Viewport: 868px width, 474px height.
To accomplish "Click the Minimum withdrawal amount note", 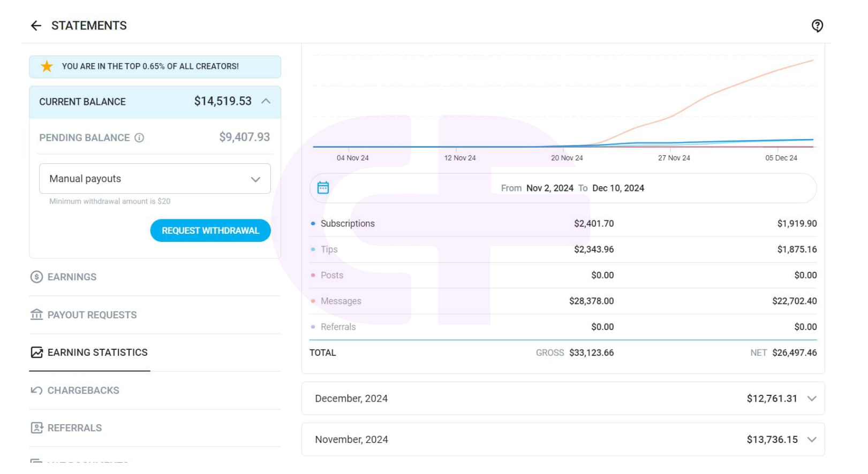I will pyautogui.click(x=110, y=201).
